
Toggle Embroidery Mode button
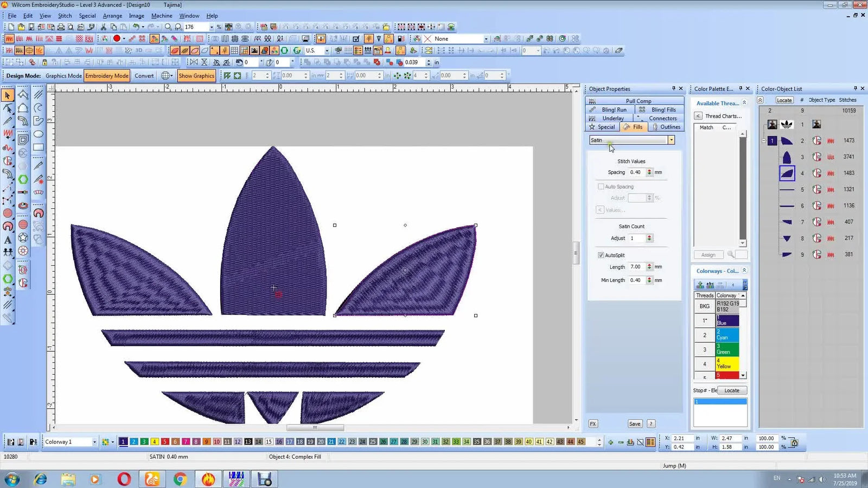(x=107, y=76)
